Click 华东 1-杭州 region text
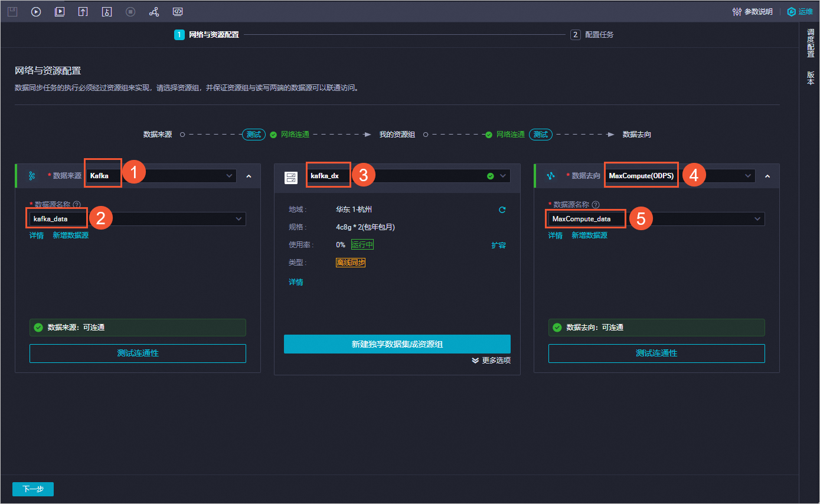This screenshot has width=820, height=504. (354, 210)
